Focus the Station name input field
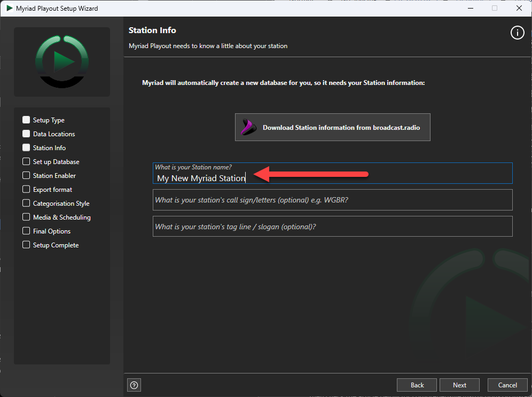Screen dimensions: 532x397 pos(332,174)
